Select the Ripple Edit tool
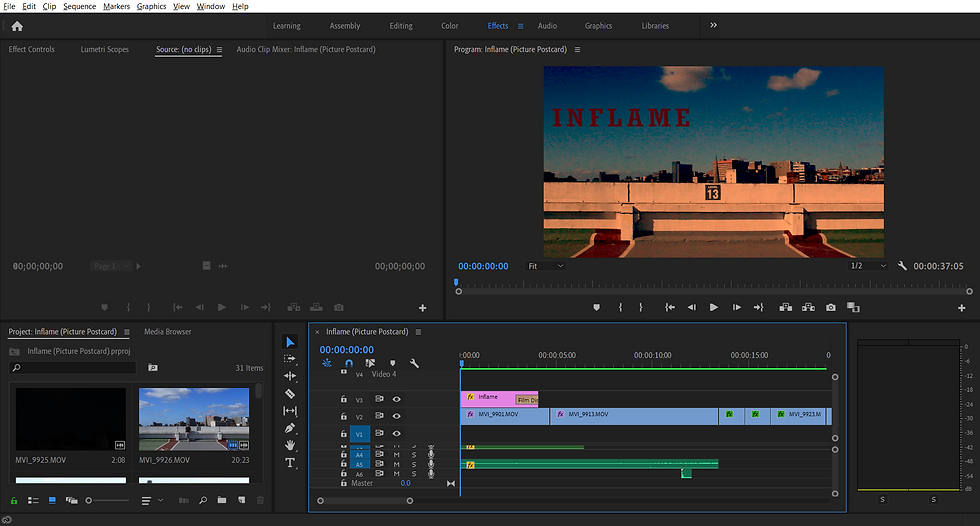Image resolution: width=980 pixels, height=526 pixels. (290, 376)
